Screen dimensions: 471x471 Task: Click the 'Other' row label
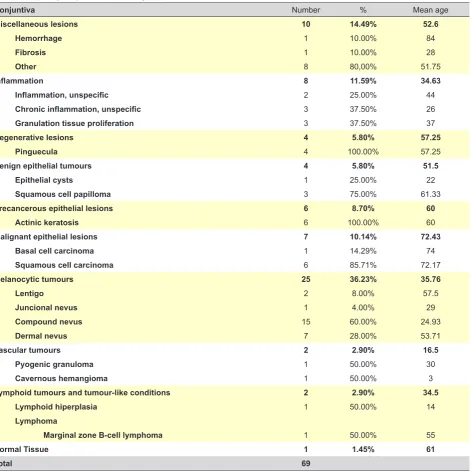25,67
